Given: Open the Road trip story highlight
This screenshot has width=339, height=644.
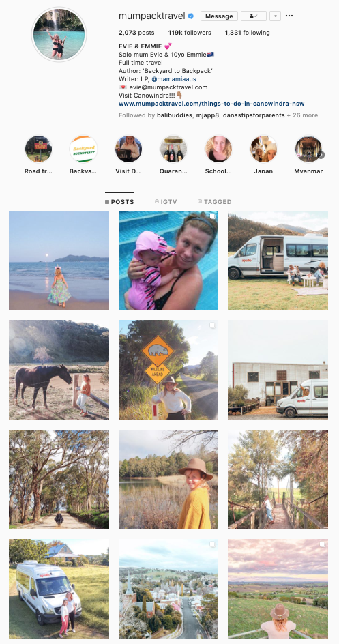Looking at the screenshot, I should 38,149.
